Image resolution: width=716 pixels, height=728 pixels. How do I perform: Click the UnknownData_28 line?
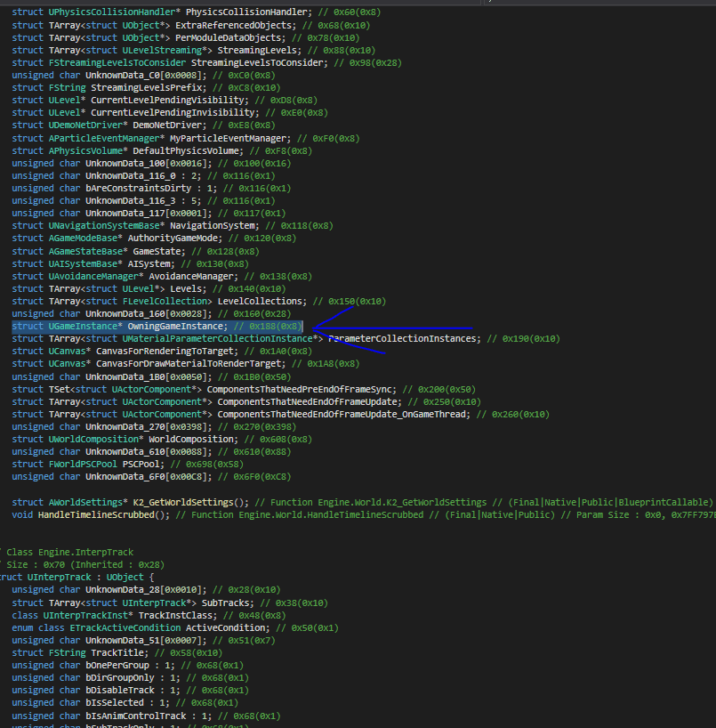146,590
